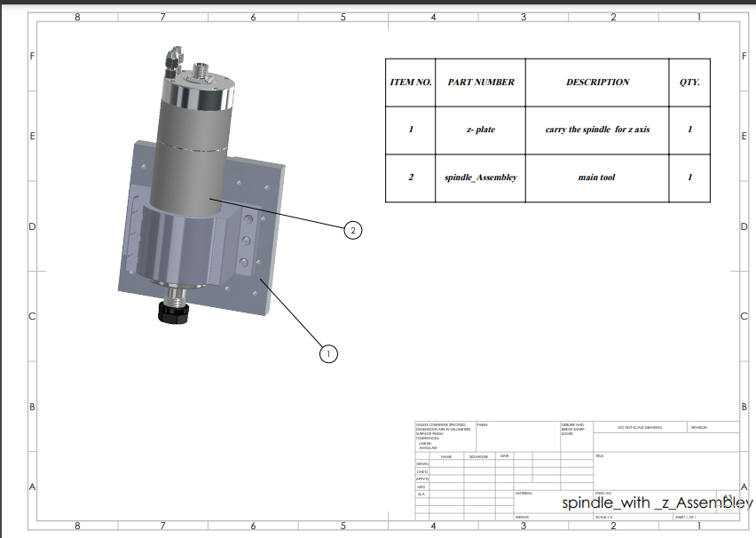Click zone number 5 on the top border
This screenshot has width=756, height=538.
(343, 17)
